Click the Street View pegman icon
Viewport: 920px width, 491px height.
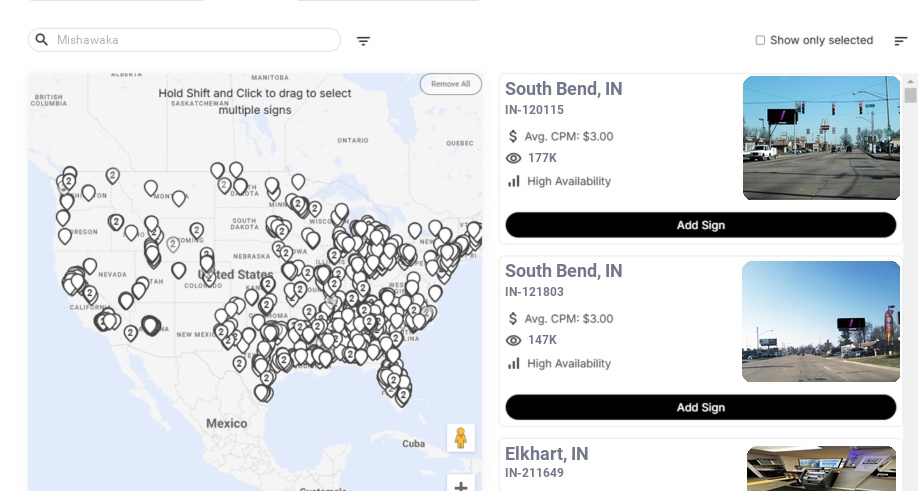pyautogui.click(x=460, y=438)
